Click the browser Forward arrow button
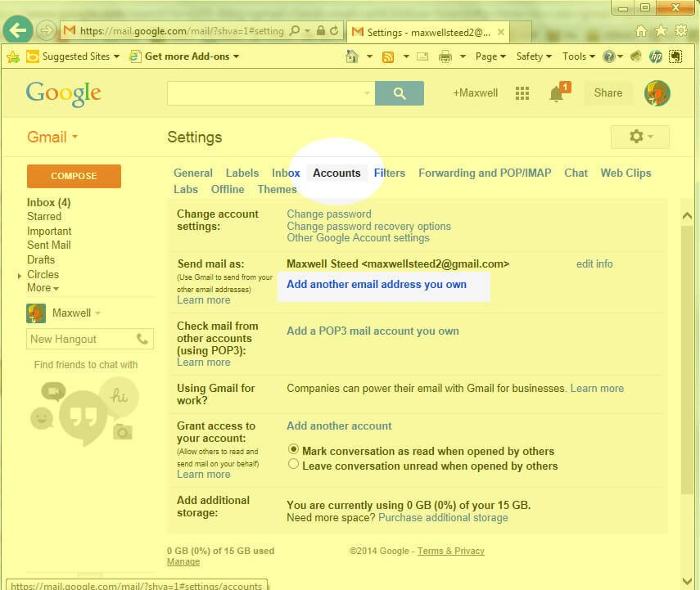This screenshot has width=700, height=590. click(x=45, y=31)
